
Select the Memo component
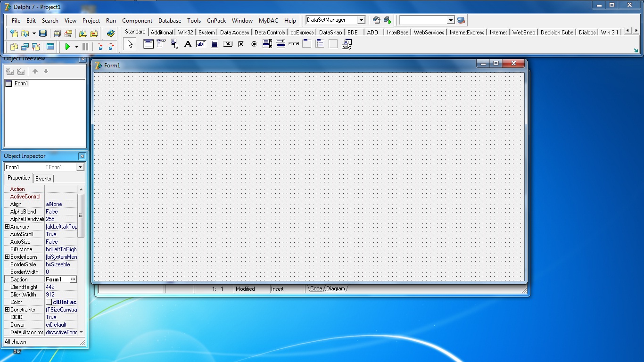(x=215, y=44)
